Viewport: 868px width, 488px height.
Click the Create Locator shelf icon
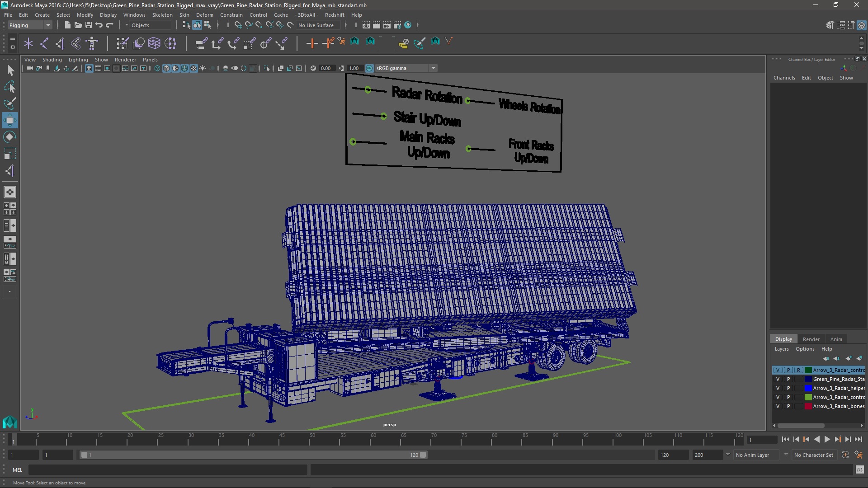[x=28, y=43]
